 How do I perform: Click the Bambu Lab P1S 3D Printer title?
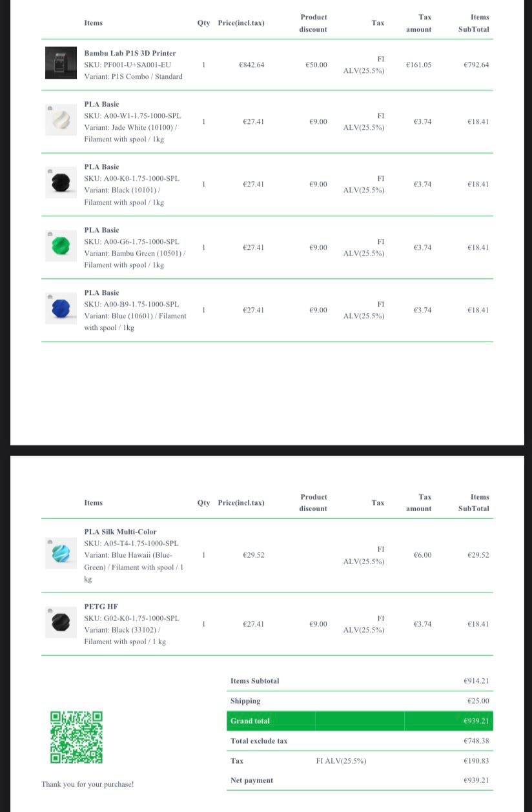(x=130, y=53)
